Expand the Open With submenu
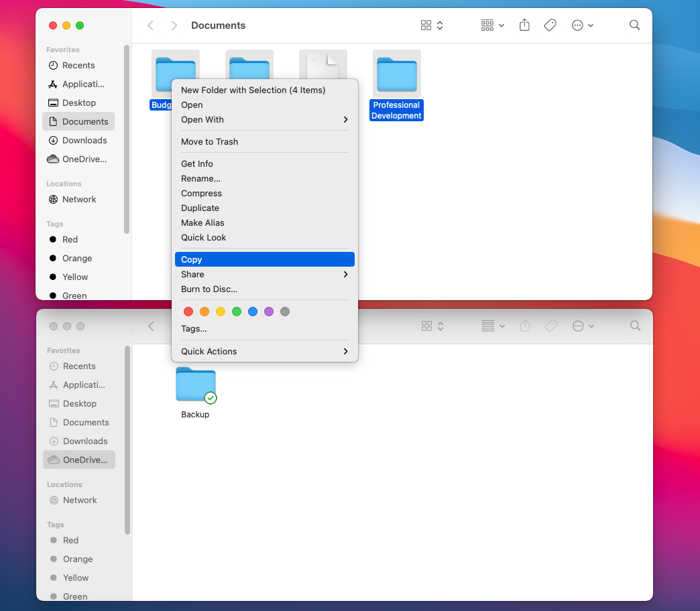 (x=265, y=120)
